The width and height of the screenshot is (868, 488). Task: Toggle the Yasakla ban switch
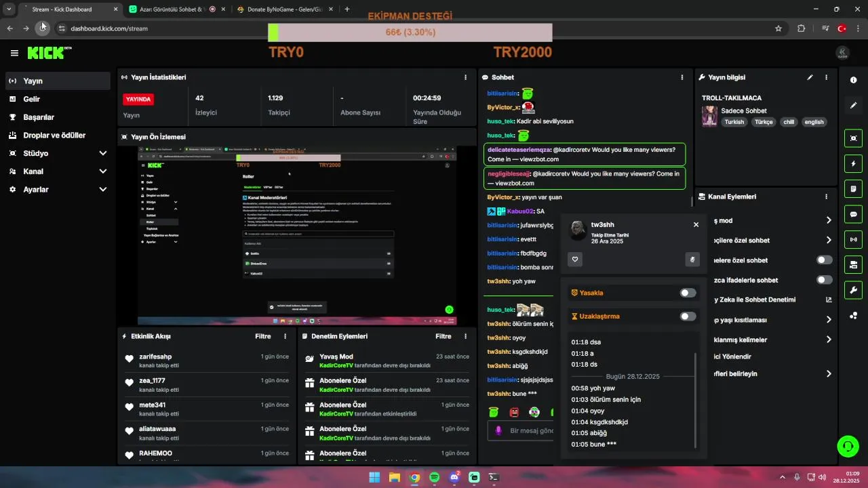point(688,293)
